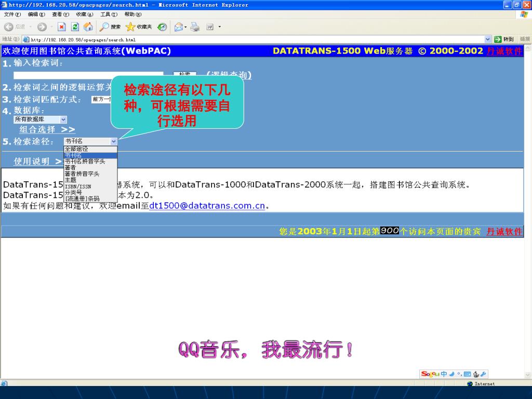Choose 分类号 option in search path list
Image resolution: width=532 pixels, height=399 pixels.
coord(90,192)
